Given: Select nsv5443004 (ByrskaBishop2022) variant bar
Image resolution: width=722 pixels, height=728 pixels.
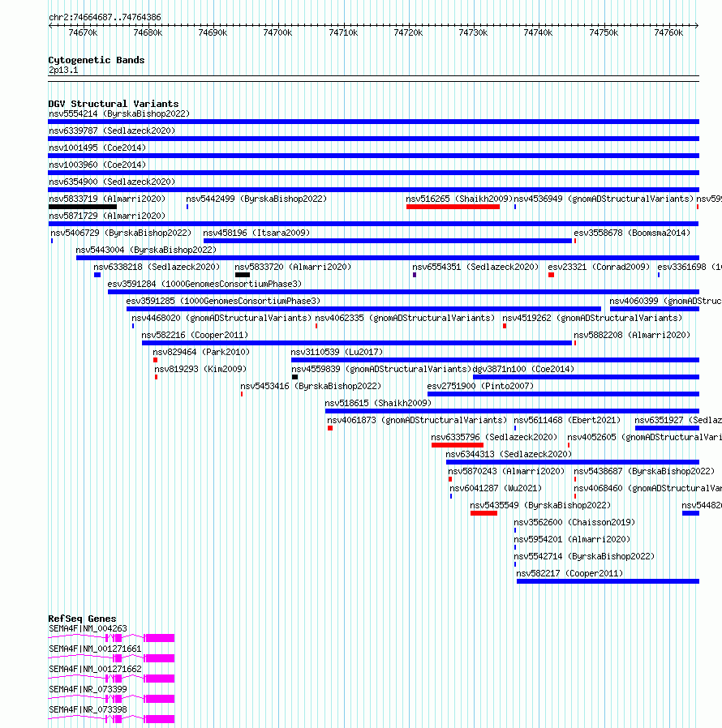Looking at the screenshot, I should [388, 258].
